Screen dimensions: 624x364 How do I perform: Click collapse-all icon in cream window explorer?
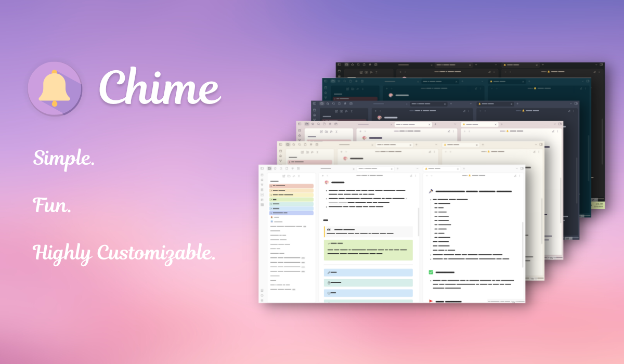pyautogui.click(x=318, y=152)
